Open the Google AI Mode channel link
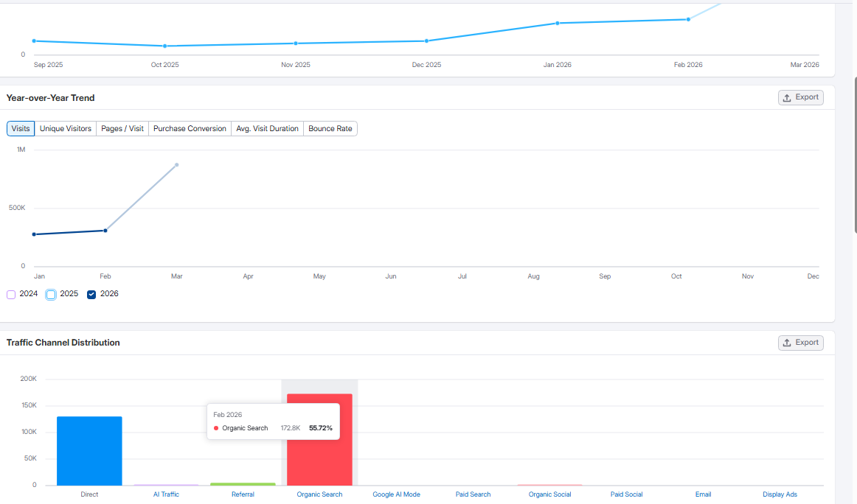The width and height of the screenshot is (857, 504). pos(396,494)
